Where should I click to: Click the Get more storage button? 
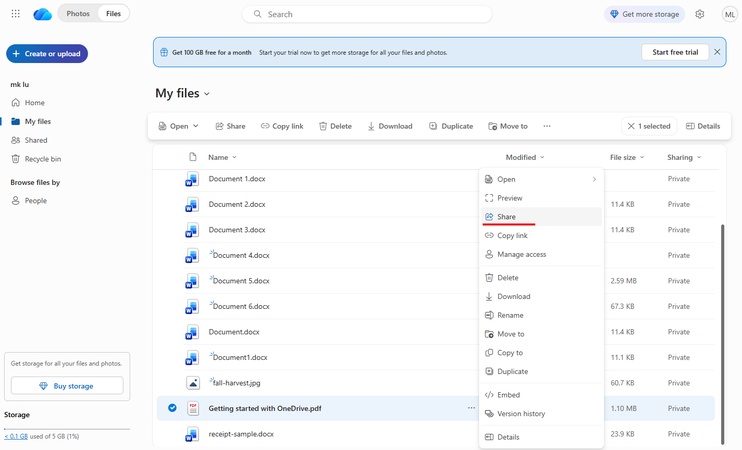(x=645, y=14)
